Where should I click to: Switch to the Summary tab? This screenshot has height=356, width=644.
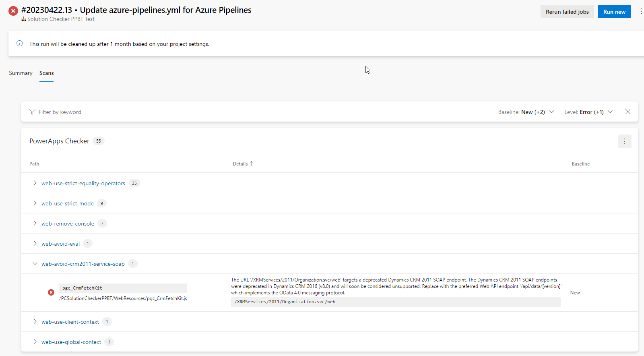pos(21,73)
